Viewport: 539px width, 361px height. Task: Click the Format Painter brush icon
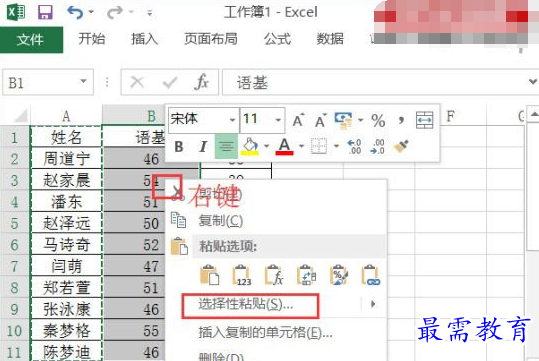pos(401,146)
